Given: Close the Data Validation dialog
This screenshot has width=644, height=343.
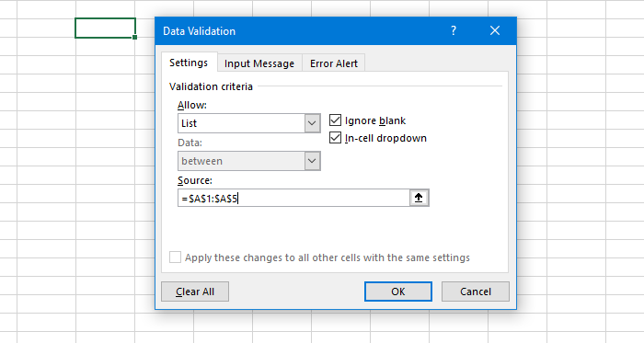Looking at the screenshot, I should point(495,30).
